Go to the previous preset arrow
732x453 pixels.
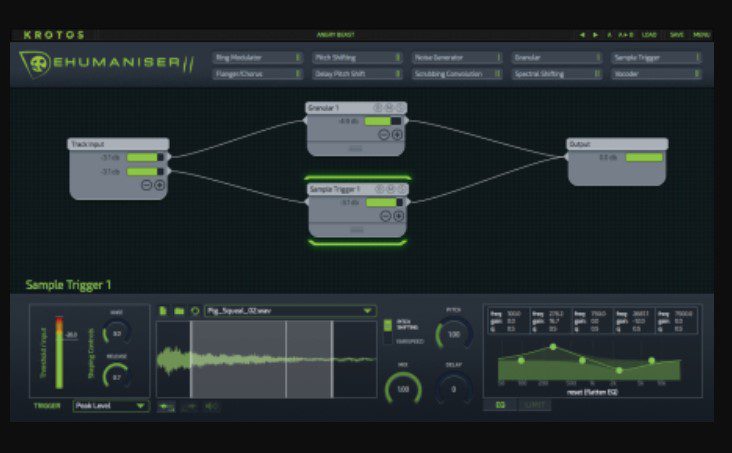pos(582,35)
